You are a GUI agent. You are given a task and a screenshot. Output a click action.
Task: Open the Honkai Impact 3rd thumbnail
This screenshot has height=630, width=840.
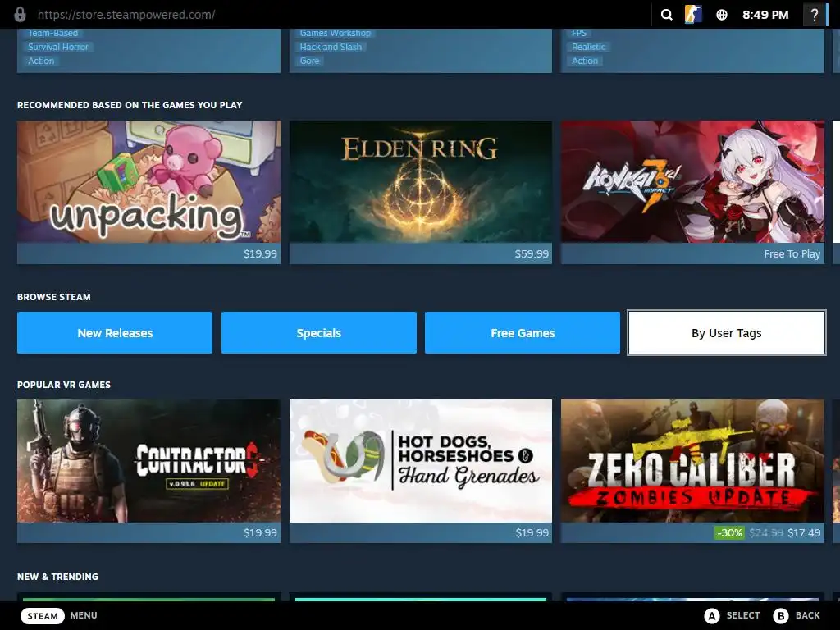click(x=692, y=181)
